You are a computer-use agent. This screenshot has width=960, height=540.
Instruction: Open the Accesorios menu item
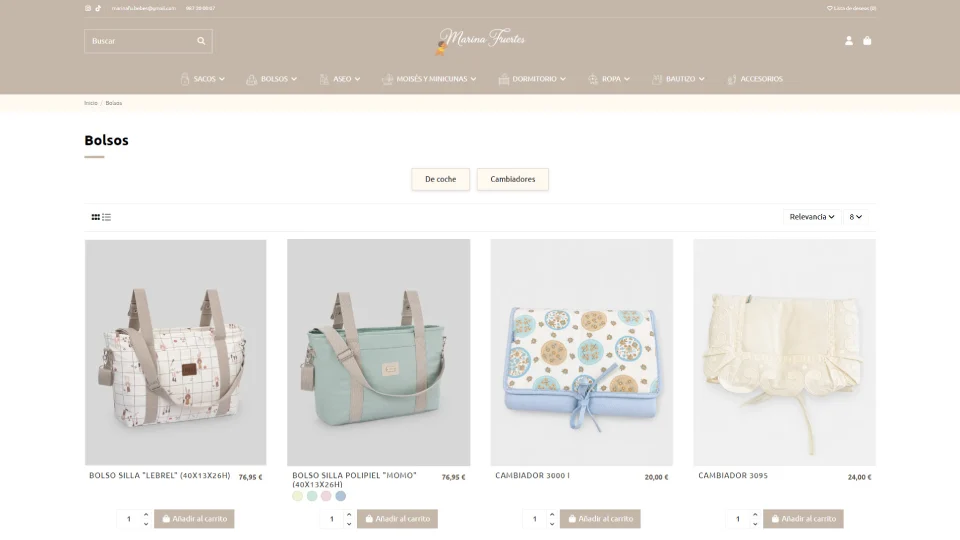tap(762, 79)
